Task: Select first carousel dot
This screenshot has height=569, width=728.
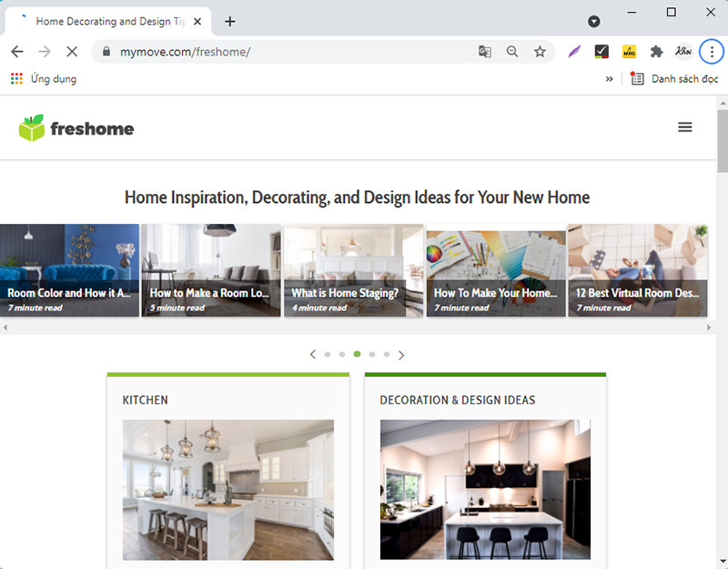Action: point(328,354)
